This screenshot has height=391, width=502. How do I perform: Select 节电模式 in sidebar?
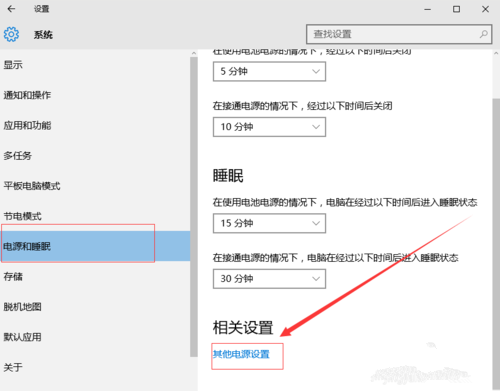point(22,216)
